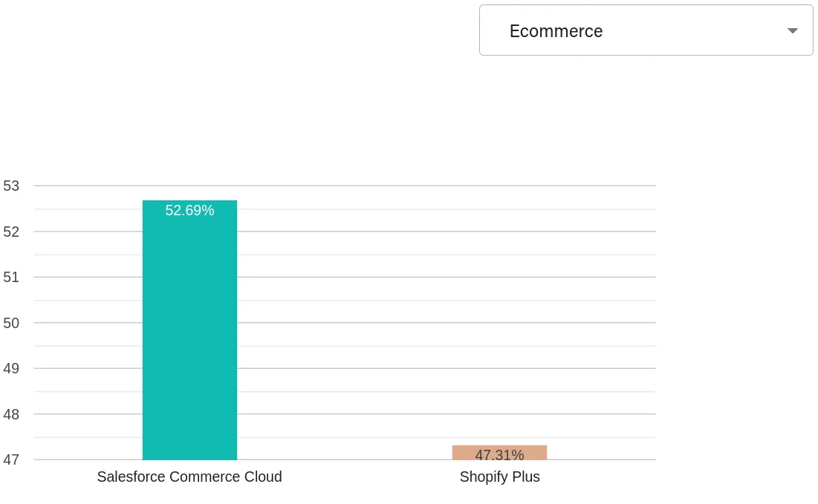Click the teal bar's top edge
This screenshot has height=504, width=818.
click(x=189, y=200)
